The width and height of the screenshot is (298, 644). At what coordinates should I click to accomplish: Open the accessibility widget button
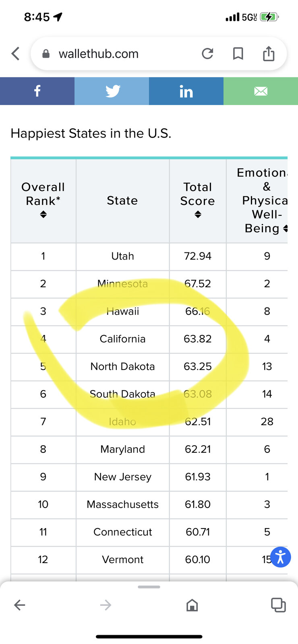(x=281, y=557)
